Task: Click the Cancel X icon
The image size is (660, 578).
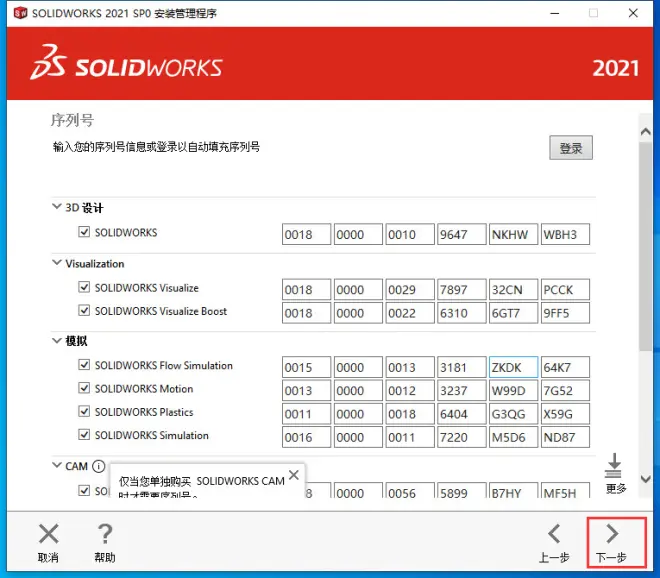Action: 48,534
